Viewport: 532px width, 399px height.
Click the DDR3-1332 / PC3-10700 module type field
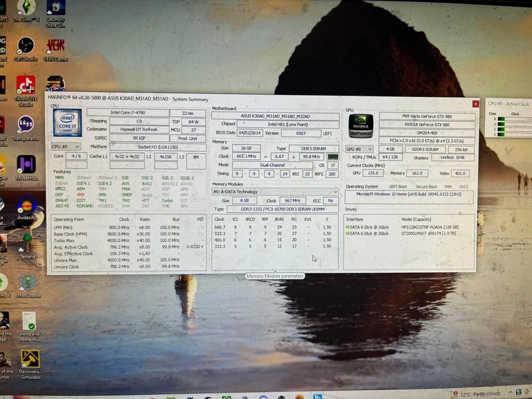pyautogui.click(x=283, y=209)
